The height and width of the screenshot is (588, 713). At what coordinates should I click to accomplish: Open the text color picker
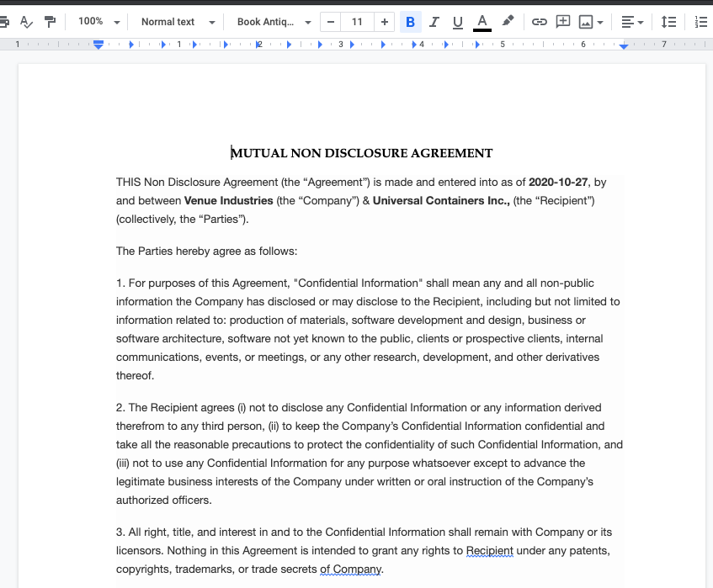(x=482, y=22)
